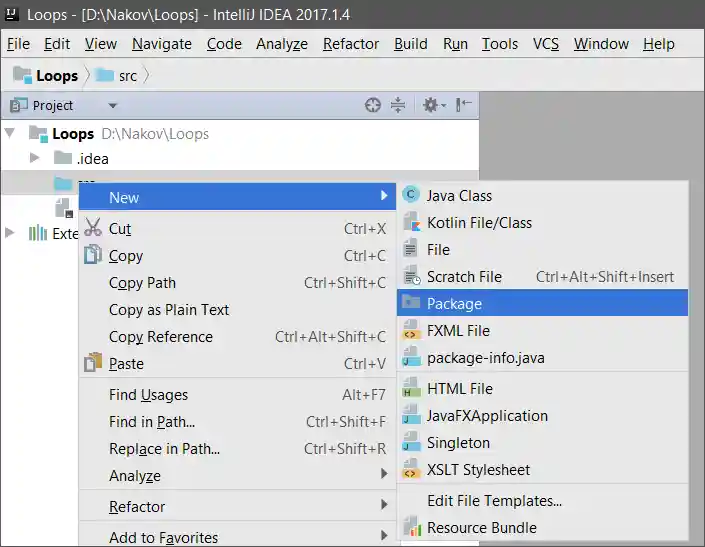Image resolution: width=705 pixels, height=547 pixels.
Task: Create a new Java Class
Action: point(459,196)
